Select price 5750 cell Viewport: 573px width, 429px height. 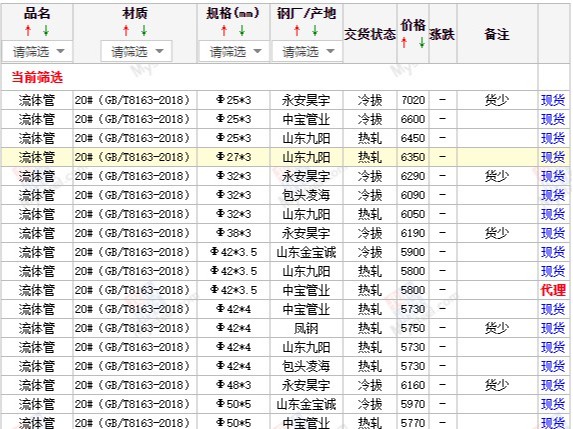[413, 328]
